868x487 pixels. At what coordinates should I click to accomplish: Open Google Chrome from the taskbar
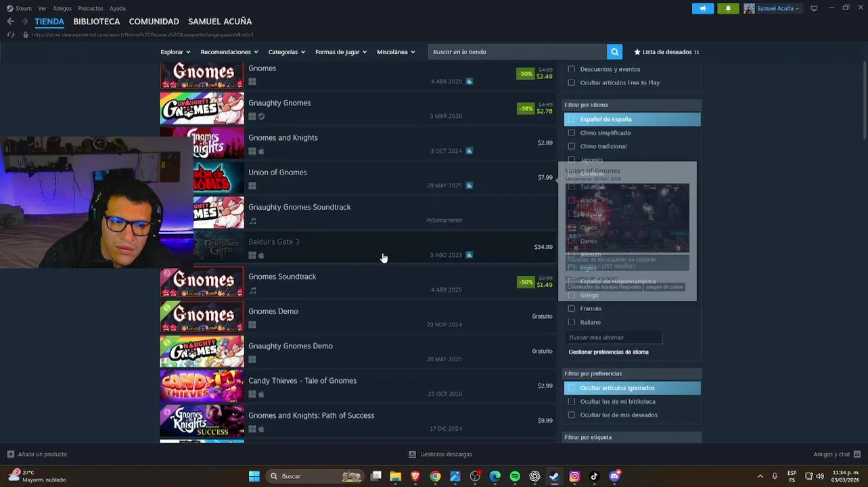435,476
